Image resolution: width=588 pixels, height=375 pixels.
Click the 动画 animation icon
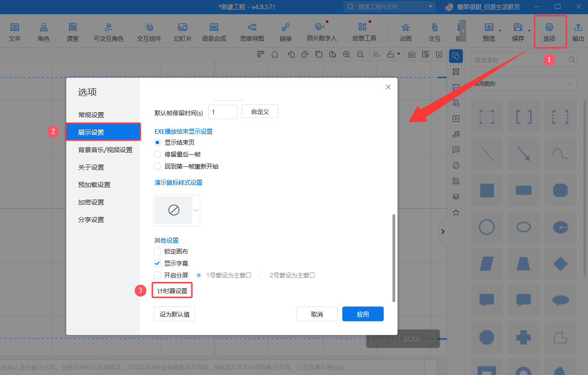pyautogui.click(x=405, y=32)
